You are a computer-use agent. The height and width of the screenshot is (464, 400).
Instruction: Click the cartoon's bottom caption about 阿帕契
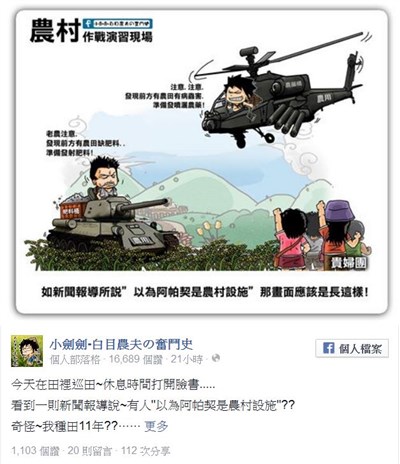205,292
